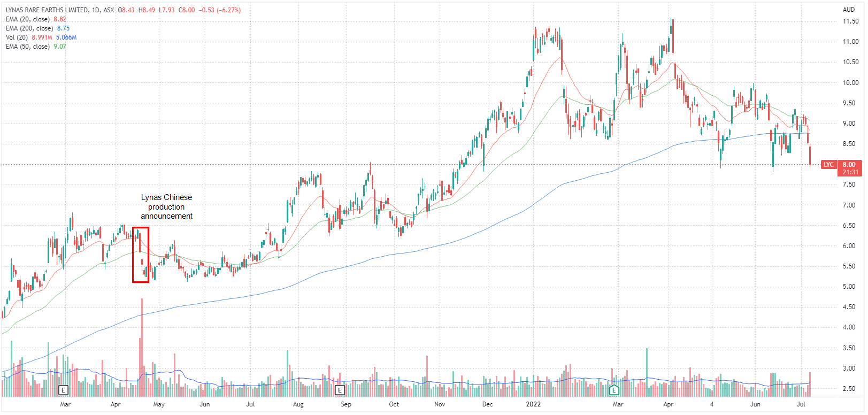Click the Sep label on time axis
The image size is (868, 415).
(x=346, y=404)
